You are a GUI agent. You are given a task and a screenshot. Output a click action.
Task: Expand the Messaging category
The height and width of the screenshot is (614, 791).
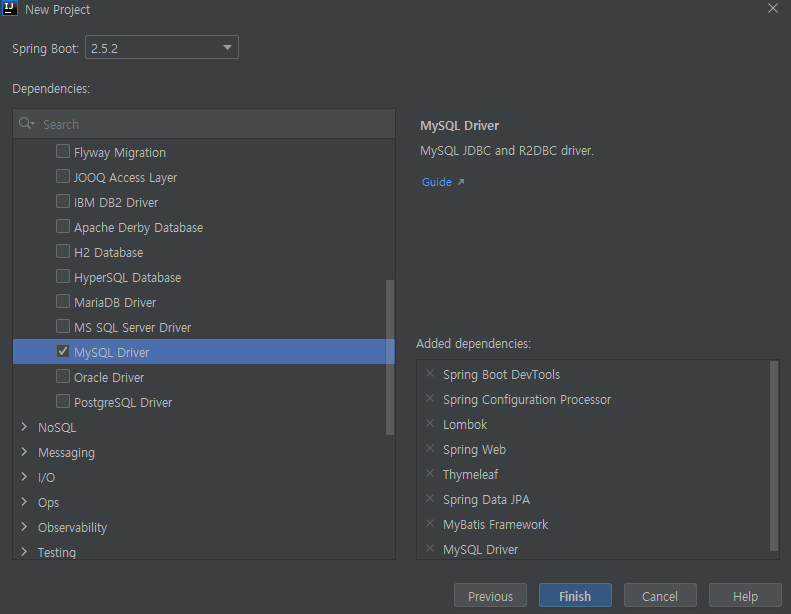(24, 452)
